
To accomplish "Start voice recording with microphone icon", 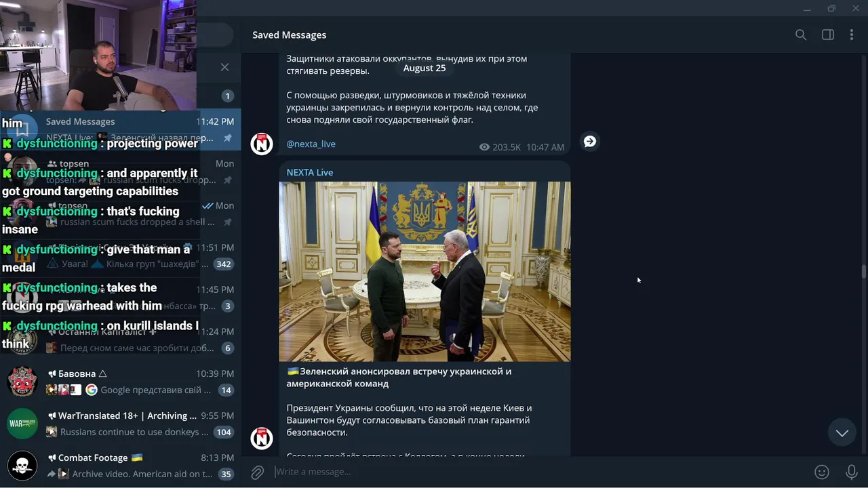I will [852, 472].
